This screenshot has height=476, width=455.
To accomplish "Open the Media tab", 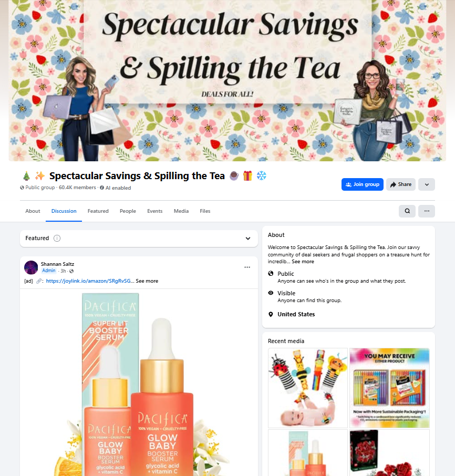I will [x=181, y=211].
